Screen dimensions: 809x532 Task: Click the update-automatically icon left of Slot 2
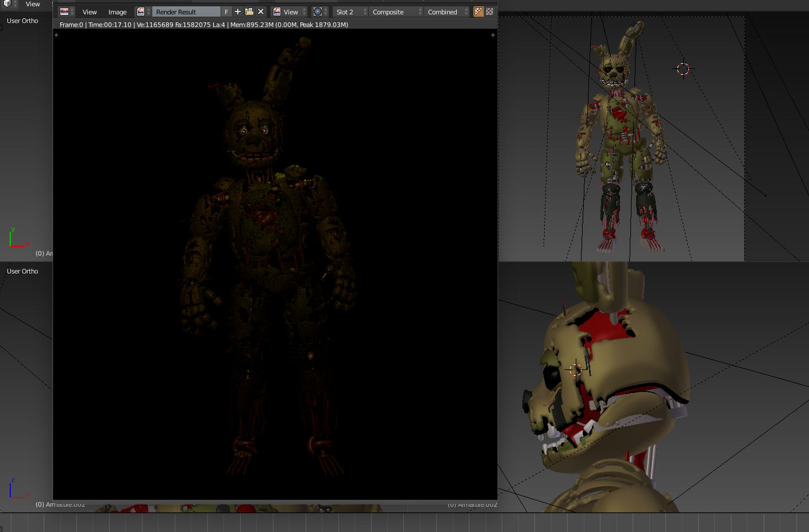[316, 11]
